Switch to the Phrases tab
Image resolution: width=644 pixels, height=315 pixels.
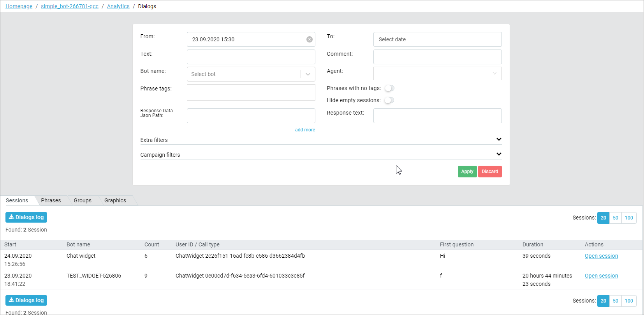point(51,200)
